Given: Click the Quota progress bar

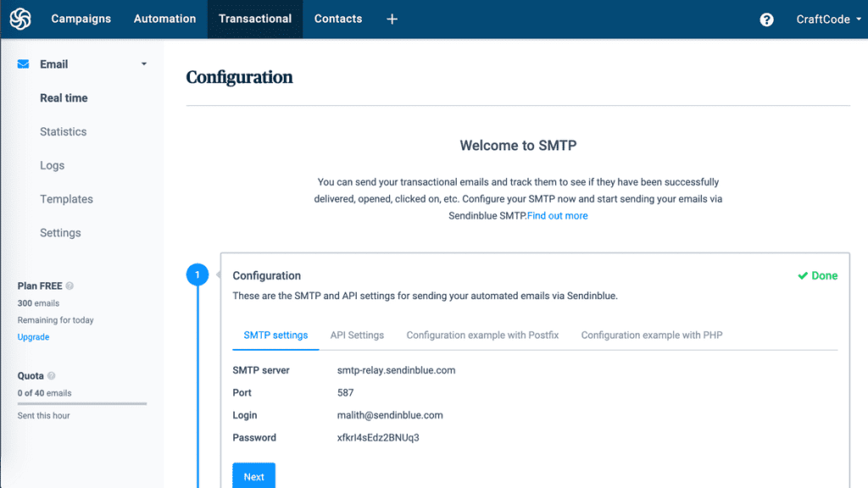Looking at the screenshot, I should [82, 404].
